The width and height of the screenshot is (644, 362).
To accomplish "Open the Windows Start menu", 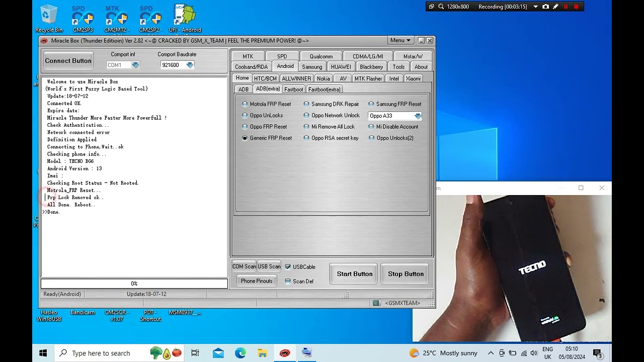I will point(43,353).
